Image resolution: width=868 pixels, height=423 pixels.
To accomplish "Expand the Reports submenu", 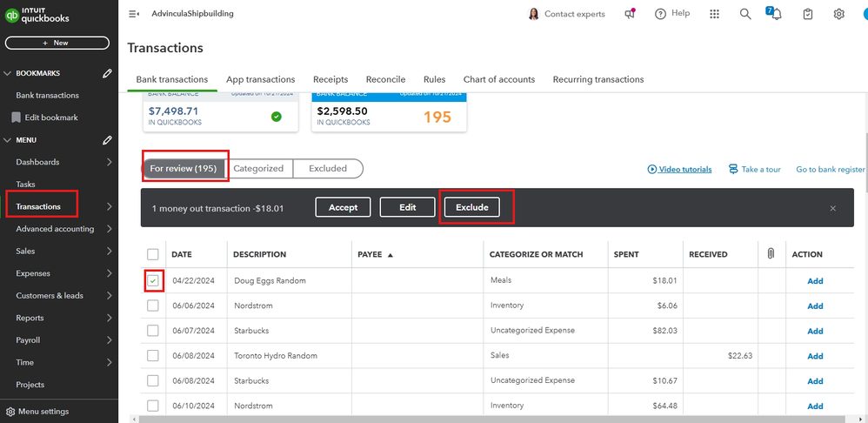I will (109, 318).
